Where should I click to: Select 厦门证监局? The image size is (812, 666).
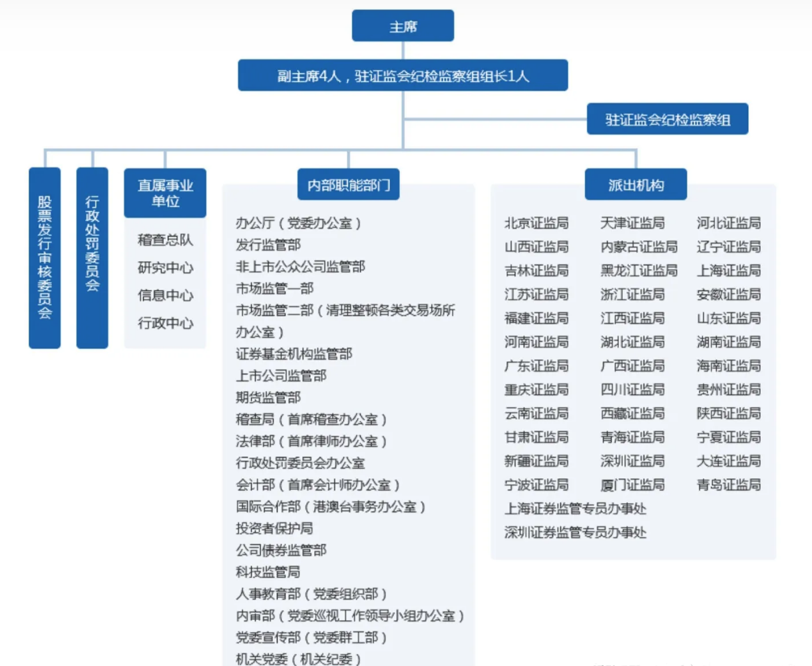point(632,485)
